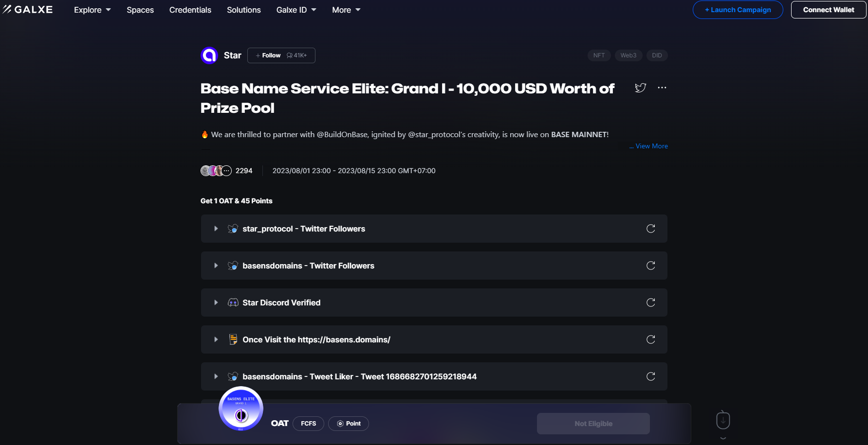Click the FCFS tag
This screenshot has height=445, width=868.
point(309,424)
